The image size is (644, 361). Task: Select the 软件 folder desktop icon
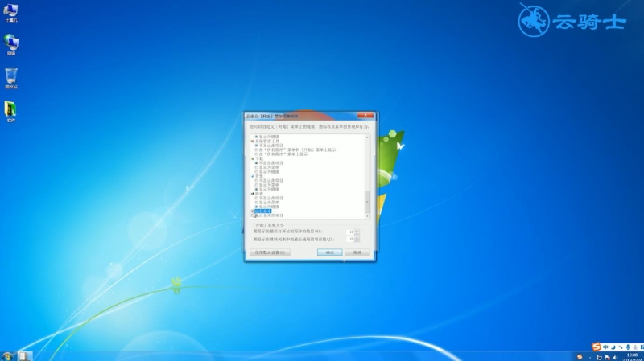click(x=10, y=112)
